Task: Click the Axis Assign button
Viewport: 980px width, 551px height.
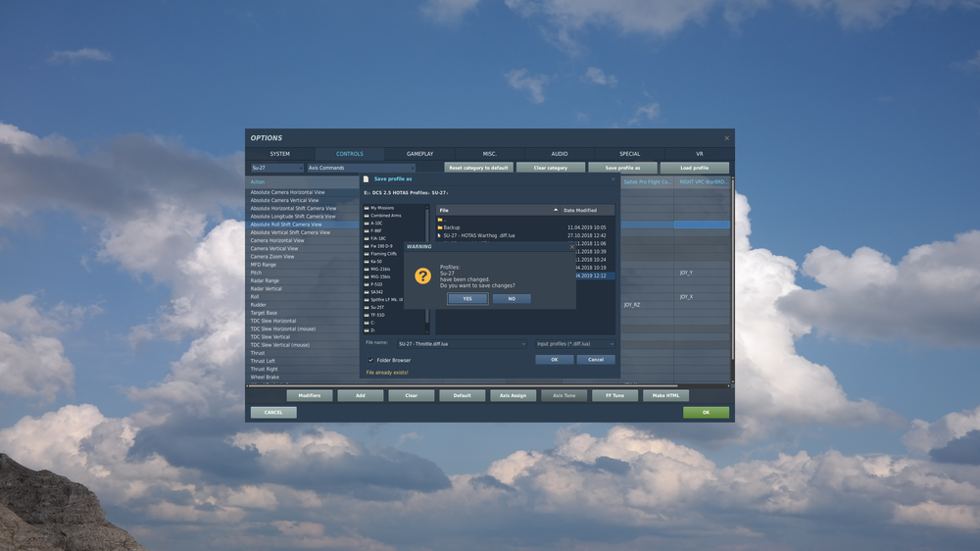Action: (x=514, y=395)
